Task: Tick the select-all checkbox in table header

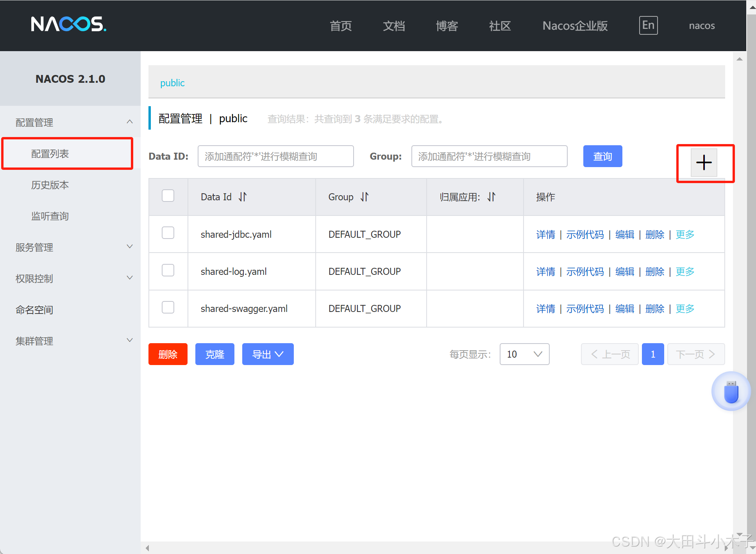Action: pos(168,196)
